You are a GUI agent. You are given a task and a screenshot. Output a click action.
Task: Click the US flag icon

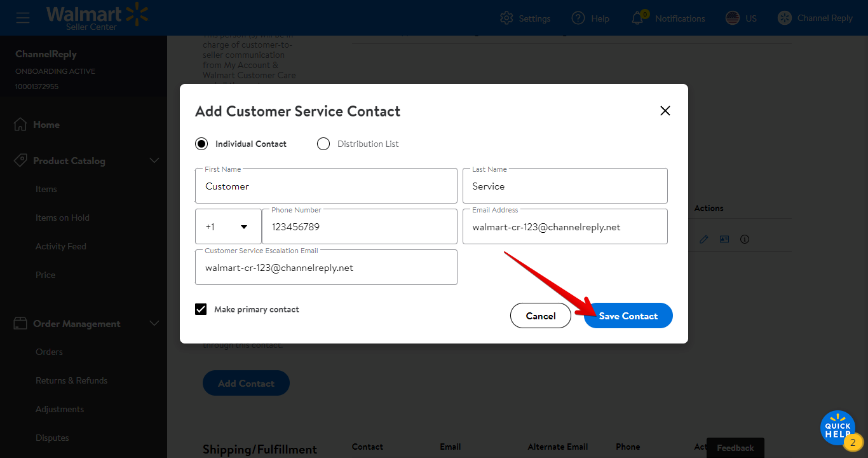[x=733, y=18]
